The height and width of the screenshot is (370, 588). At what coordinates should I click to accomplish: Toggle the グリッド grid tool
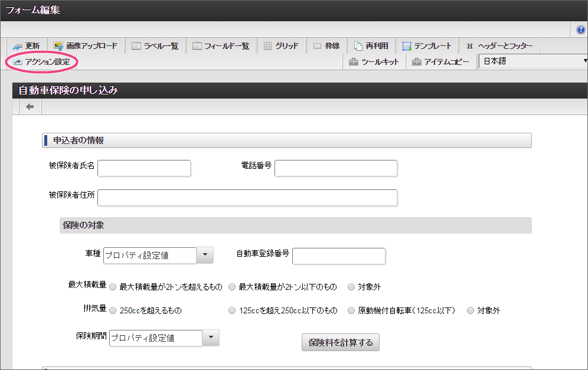point(280,46)
